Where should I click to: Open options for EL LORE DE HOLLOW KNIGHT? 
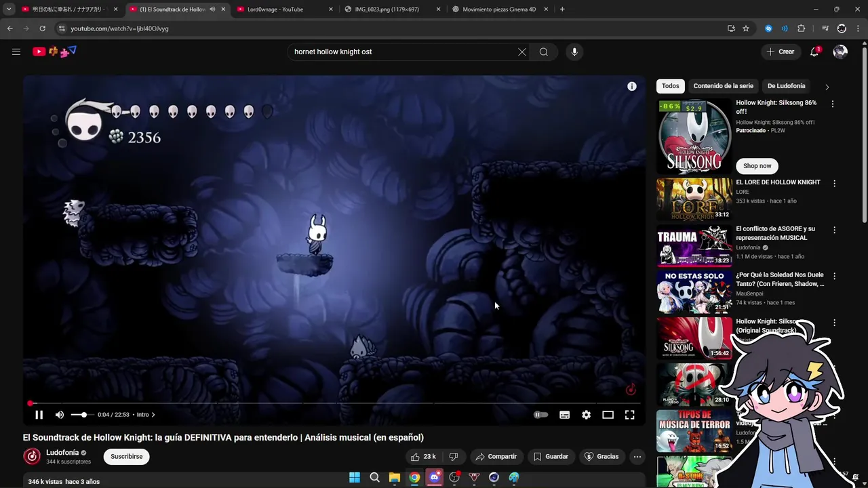[834, 184]
